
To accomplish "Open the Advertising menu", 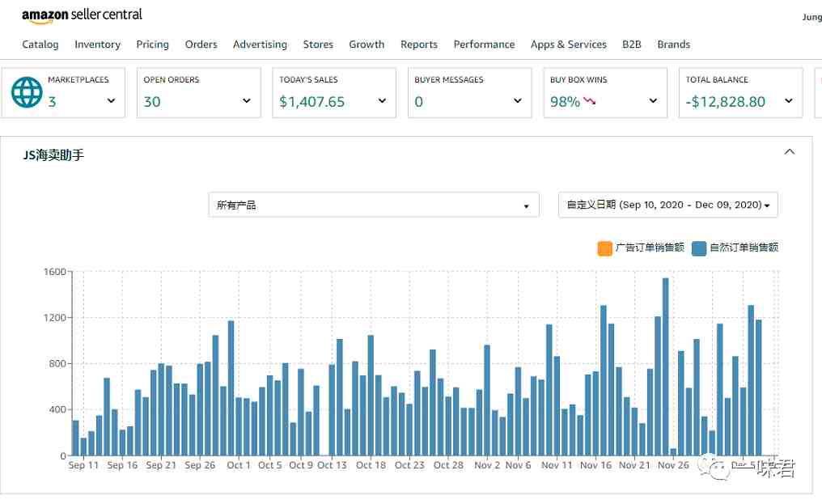I will [260, 44].
